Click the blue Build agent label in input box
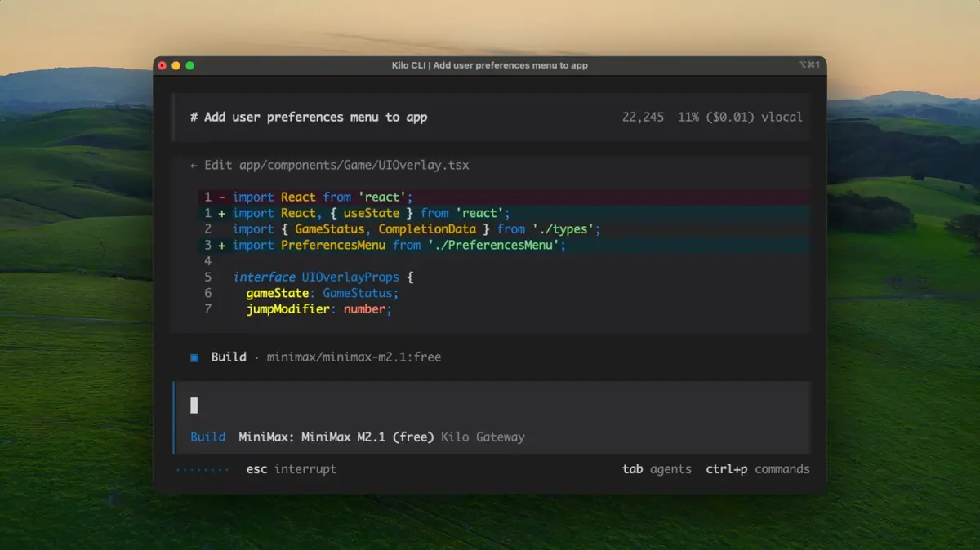 coord(207,437)
